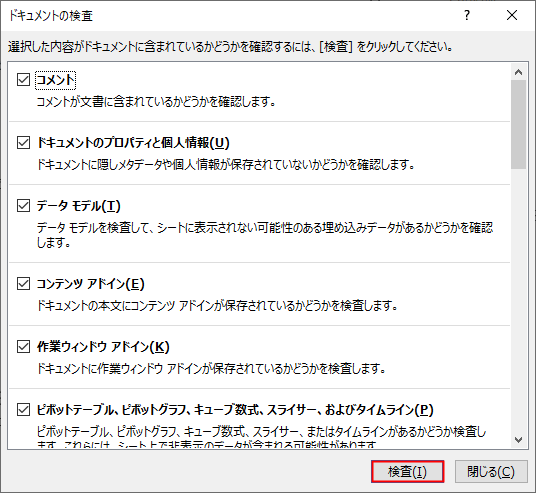Viewport: 536px width, 493px height.
Task: Uncheck the コンテンツ アドイン checkbox
Action: point(23,284)
